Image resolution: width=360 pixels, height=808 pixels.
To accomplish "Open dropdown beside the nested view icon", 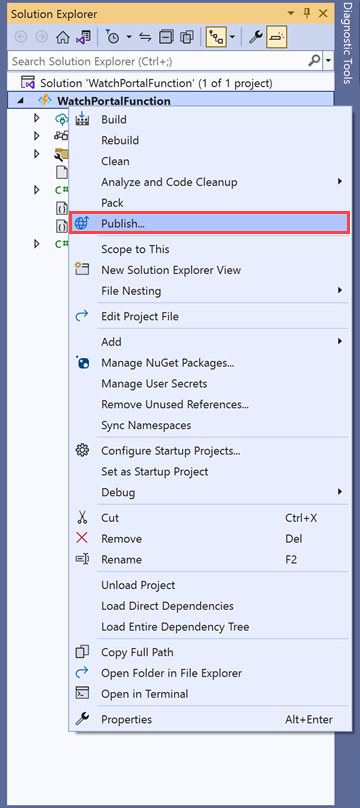I will click(233, 37).
